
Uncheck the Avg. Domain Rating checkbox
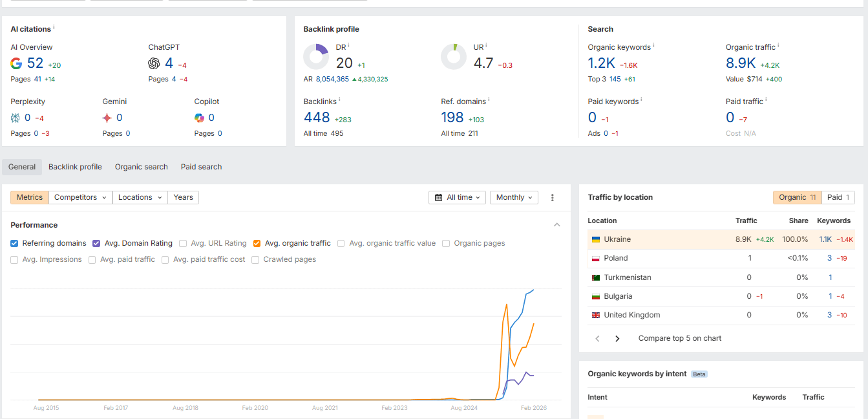pos(96,243)
